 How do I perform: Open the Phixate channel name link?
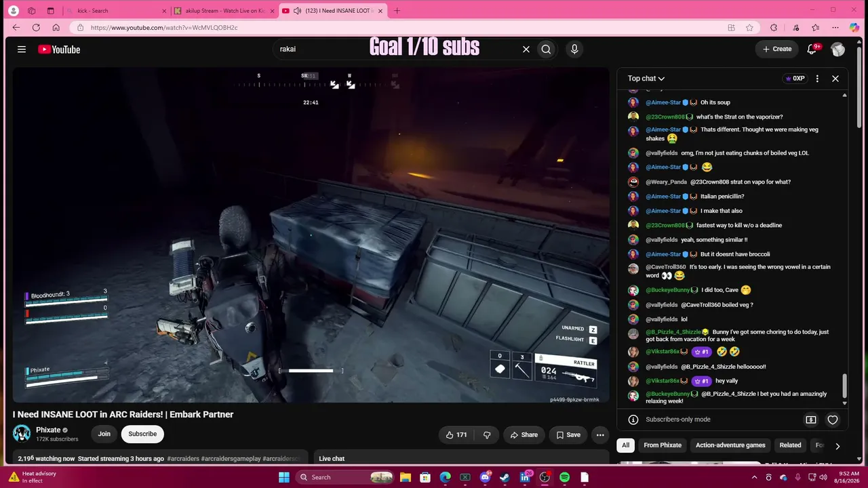pyautogui.click(x=48, y=430)
